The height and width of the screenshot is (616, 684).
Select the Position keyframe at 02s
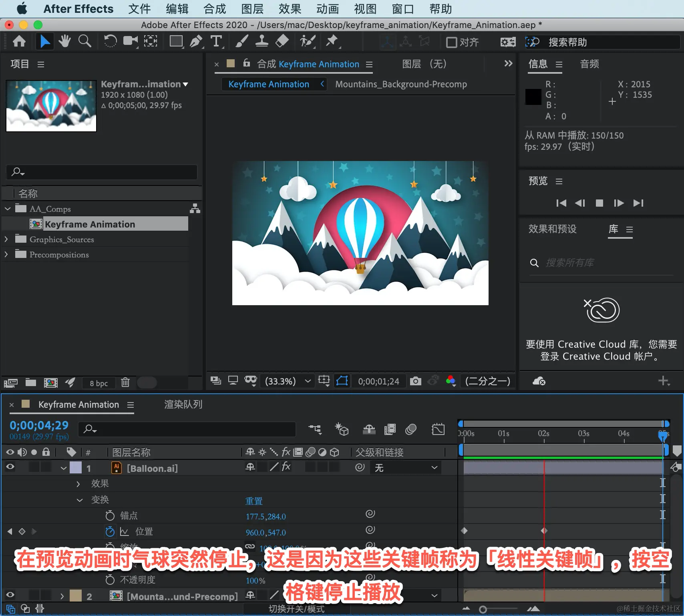coord(544,531)
